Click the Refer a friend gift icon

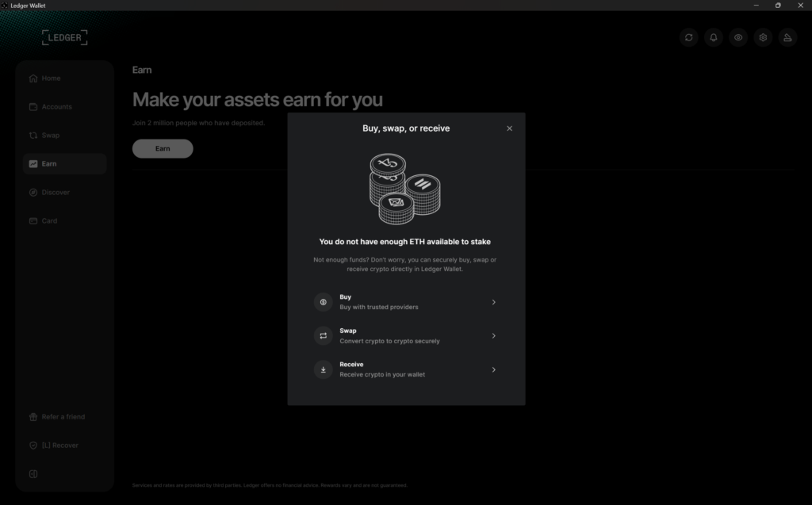click(x=33, y=417)
